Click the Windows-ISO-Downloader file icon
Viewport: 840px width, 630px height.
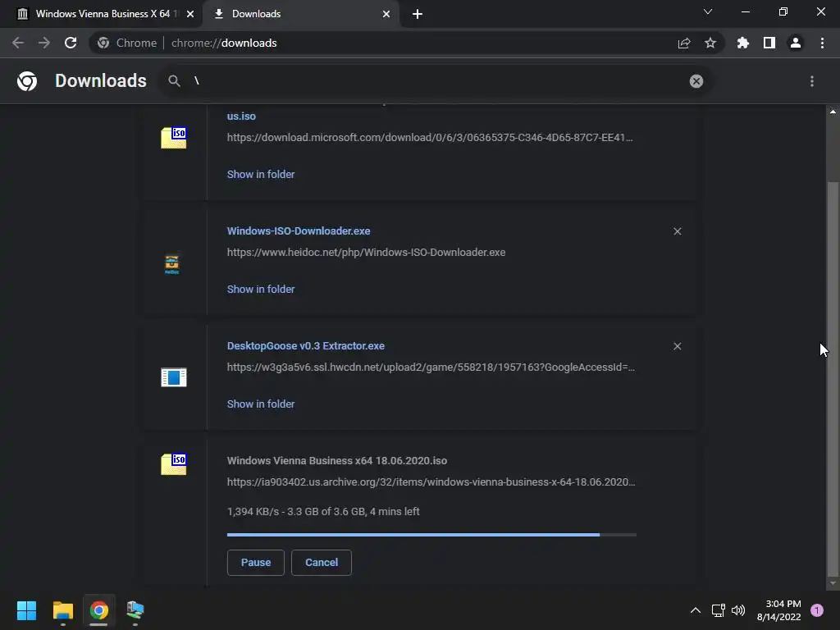coord(172,263)
